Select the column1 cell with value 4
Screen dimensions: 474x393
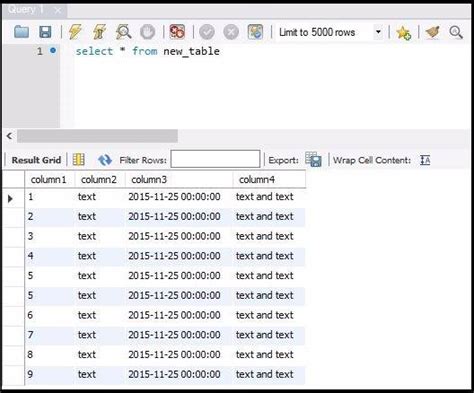50,256
